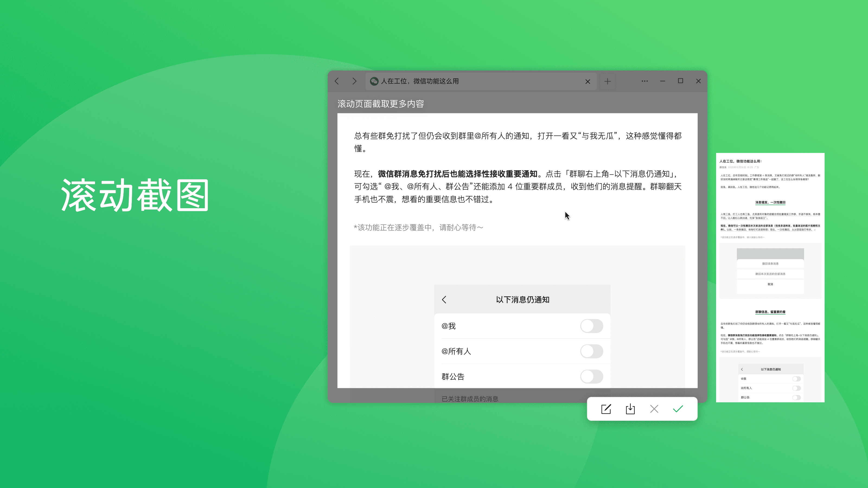The image size is (868, 488).
Task: Cancel the screenshot capture with the X icon
Action: (x=654, y=409)
